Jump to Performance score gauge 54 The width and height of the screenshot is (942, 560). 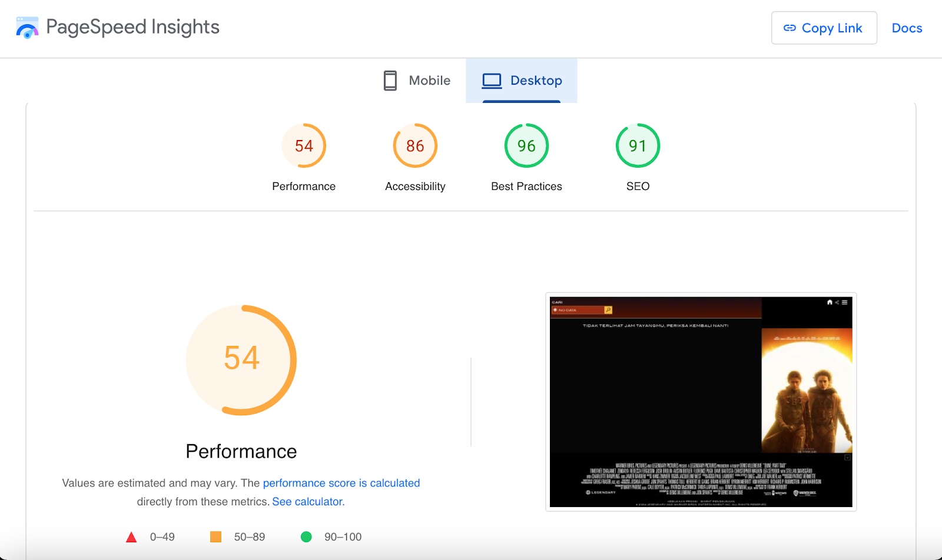pos(304,145)
